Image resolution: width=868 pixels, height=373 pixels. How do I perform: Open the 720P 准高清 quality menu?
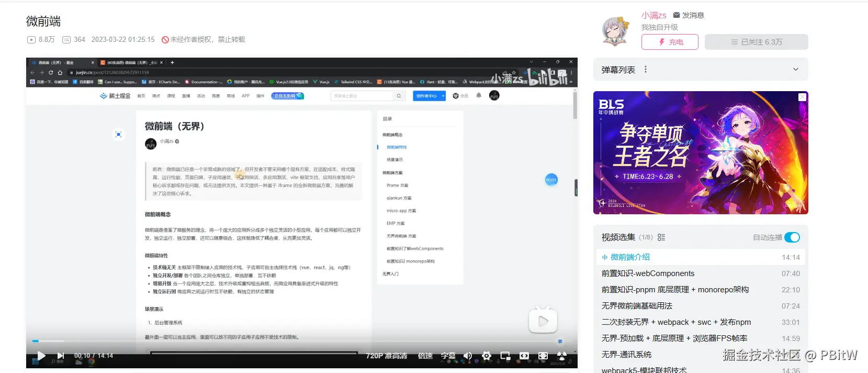tap(387, 356)
